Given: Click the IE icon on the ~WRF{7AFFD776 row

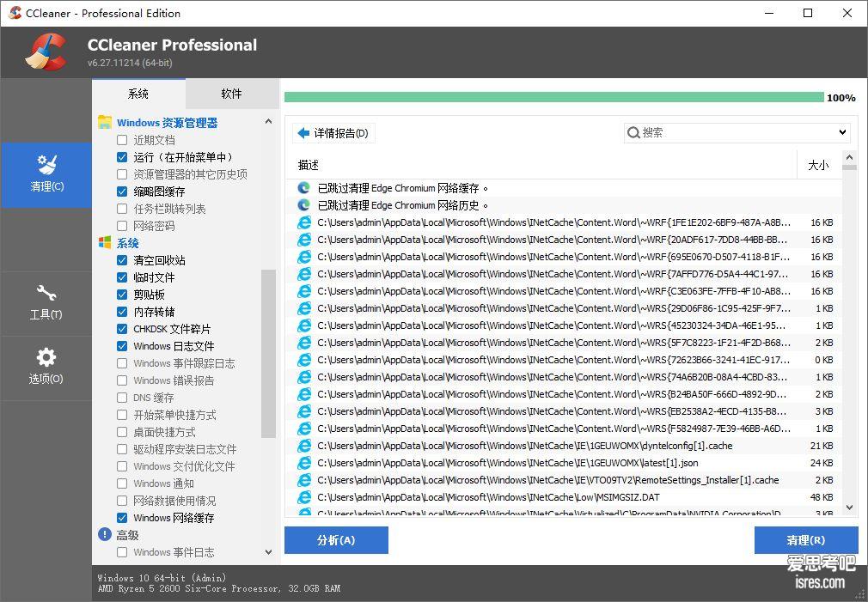Looking at the screenshot, I should point(304,274).
